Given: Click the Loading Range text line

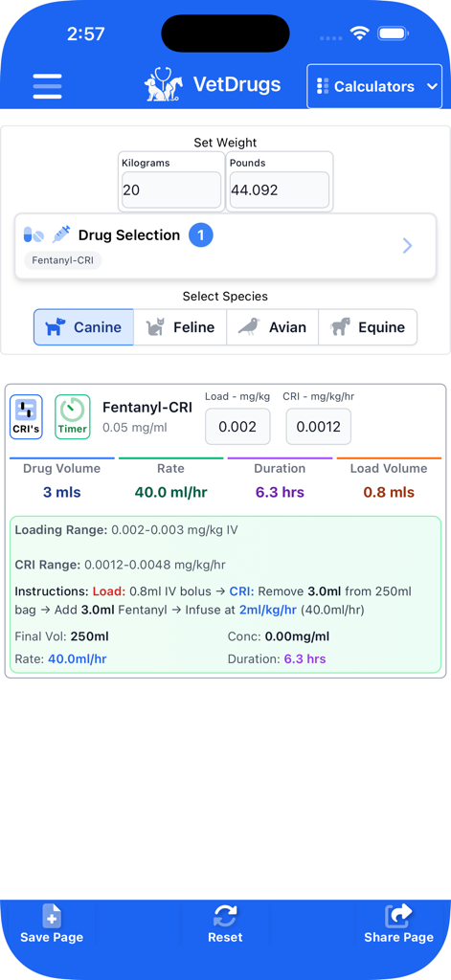Looking at the screenshot, I should (126, 530).
